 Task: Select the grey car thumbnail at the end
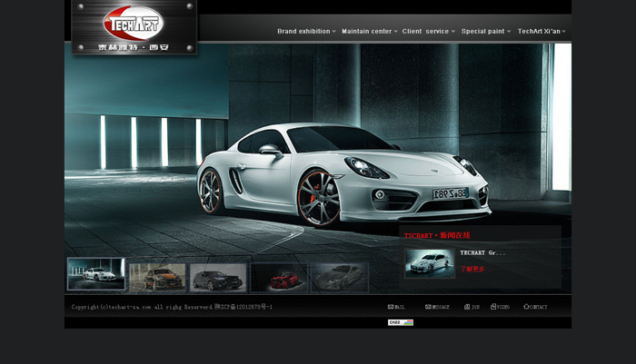[x=340, y=278]
